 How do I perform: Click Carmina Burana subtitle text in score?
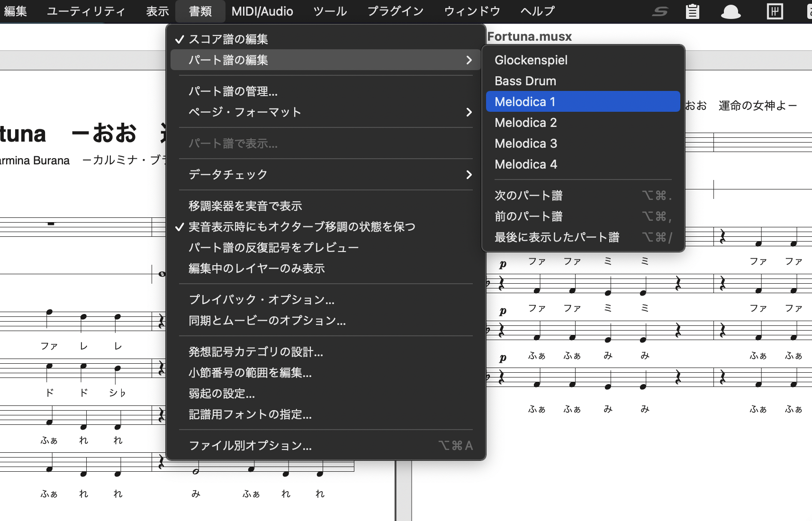point(35,161)
